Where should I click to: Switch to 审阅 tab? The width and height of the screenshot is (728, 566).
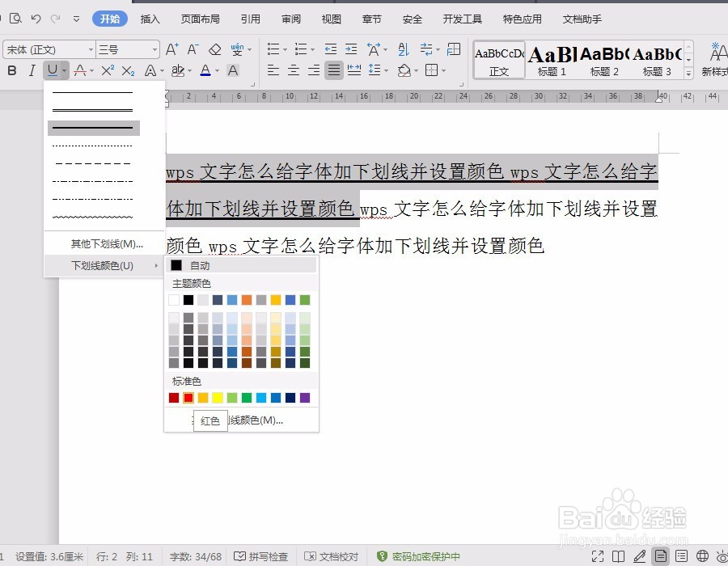coord(291,19)
